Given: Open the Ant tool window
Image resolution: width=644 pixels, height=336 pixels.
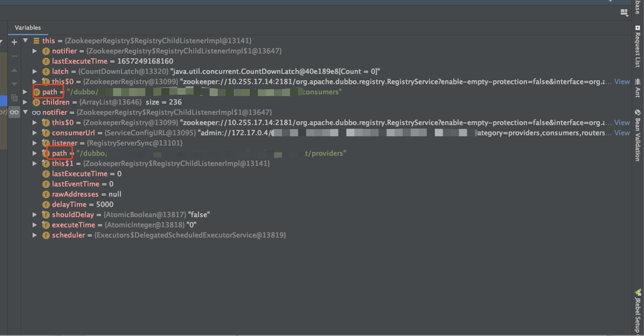Looking at the screenshot, I should click(638, 89).
